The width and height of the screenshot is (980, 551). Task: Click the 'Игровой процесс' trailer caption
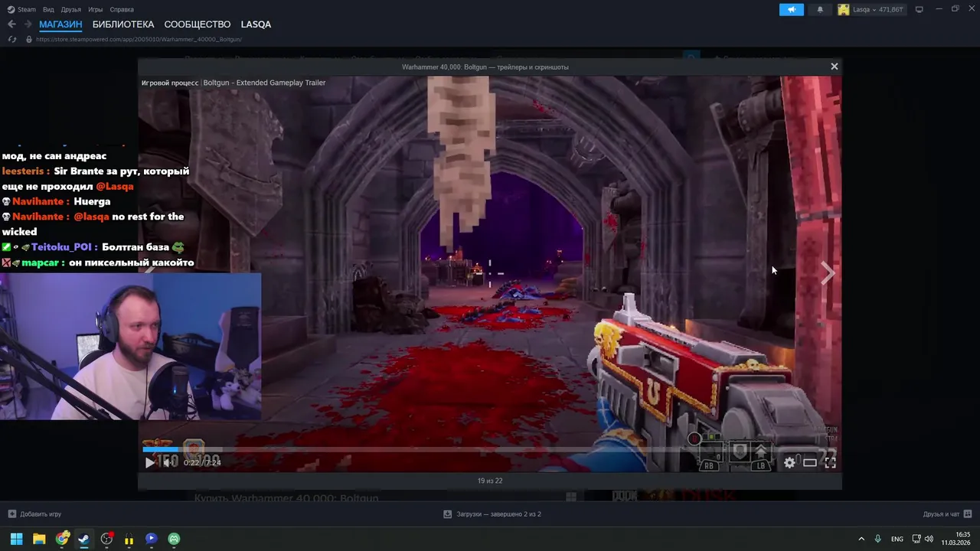point(170,83)
